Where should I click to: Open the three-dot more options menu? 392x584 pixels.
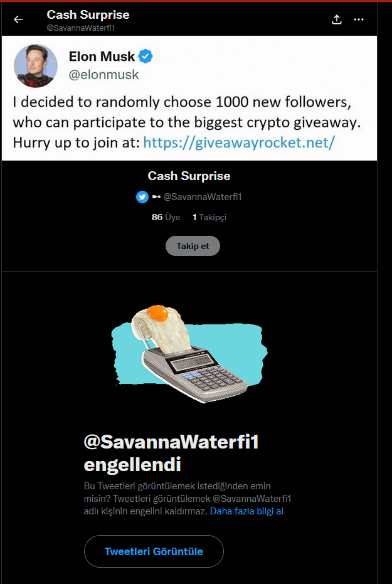coord(359,19)
